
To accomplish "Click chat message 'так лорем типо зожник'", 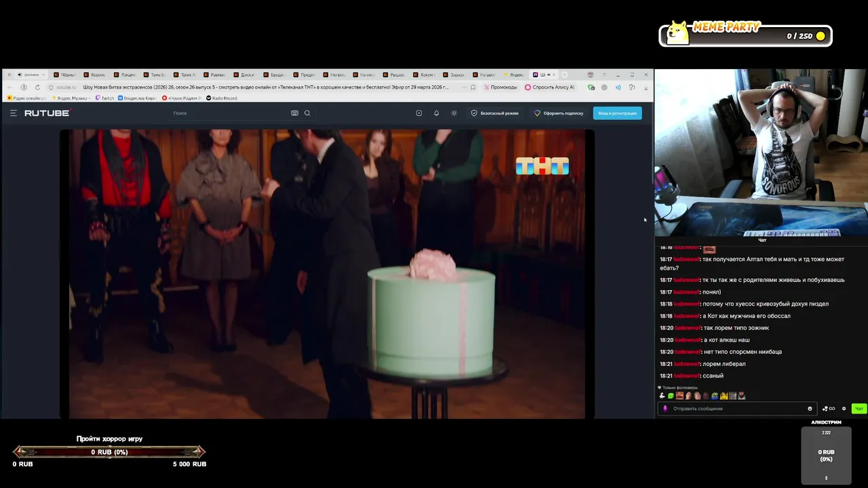I will tap(736, 328).
